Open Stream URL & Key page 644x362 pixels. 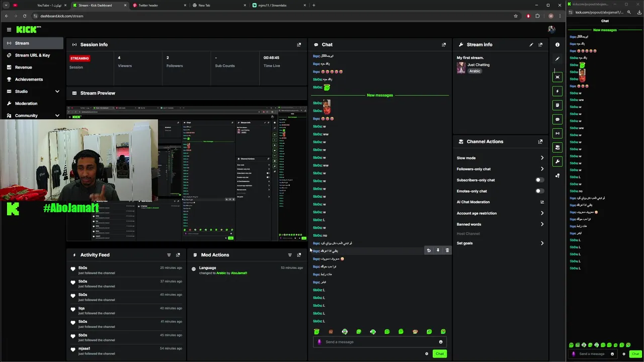pyautogui.click(x=33, y=55)
